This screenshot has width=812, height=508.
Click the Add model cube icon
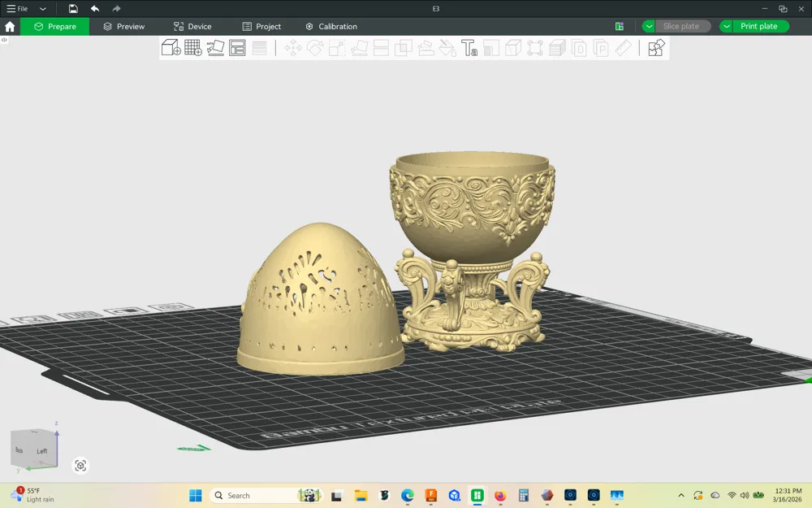coord(171,48)
